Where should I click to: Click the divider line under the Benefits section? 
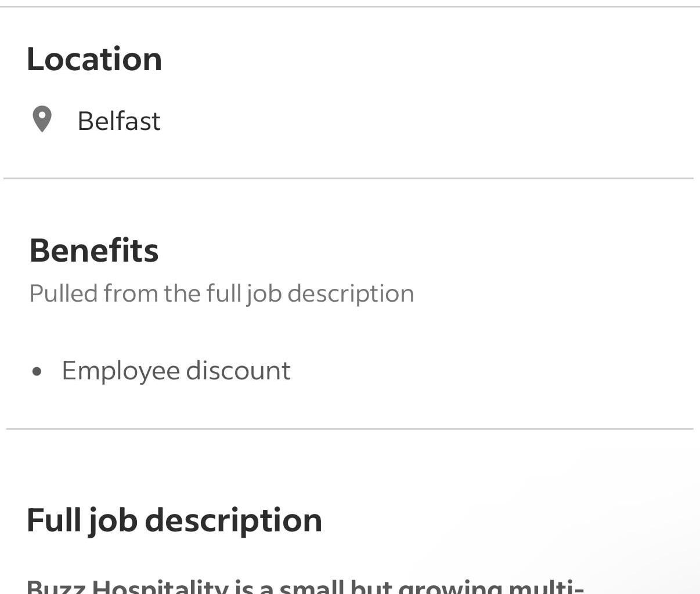350,429
